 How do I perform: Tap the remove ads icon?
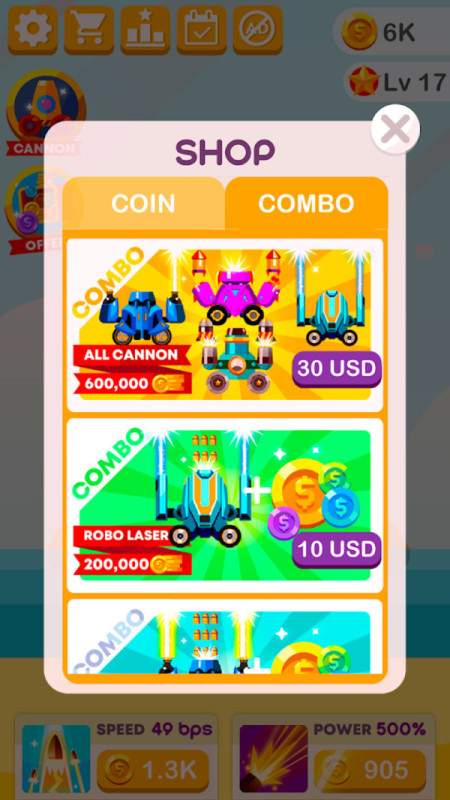[x=258, y=30]
